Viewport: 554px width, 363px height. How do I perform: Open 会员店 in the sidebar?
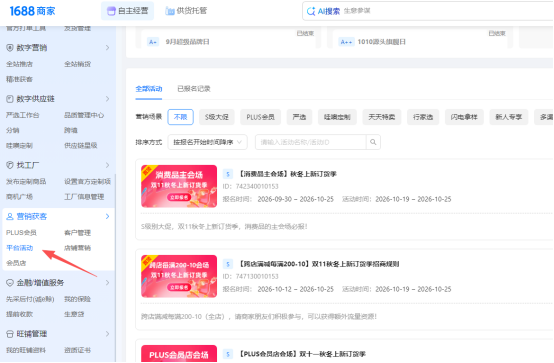click(16, 263)
